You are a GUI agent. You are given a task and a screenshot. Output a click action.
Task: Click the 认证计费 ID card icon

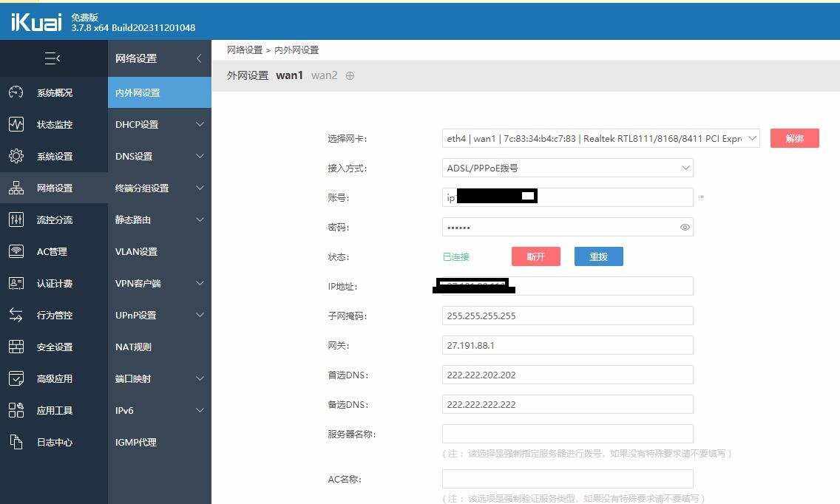click(16, 283)
